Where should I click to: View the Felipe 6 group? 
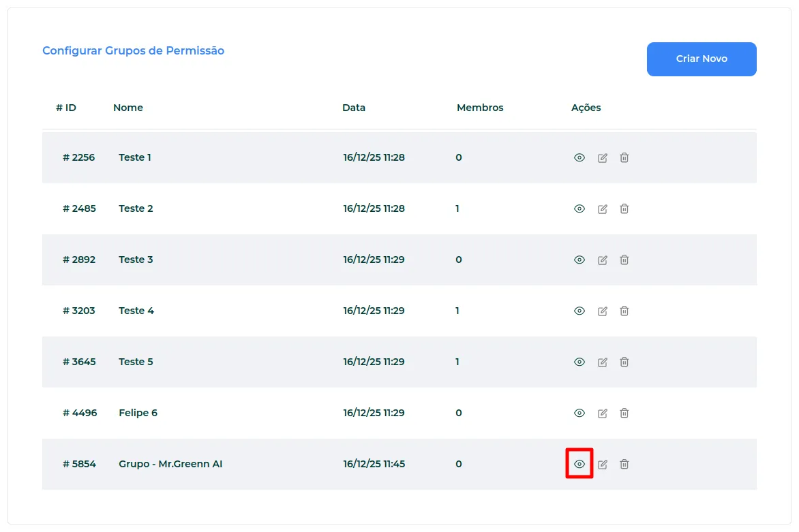pos(579,413)
